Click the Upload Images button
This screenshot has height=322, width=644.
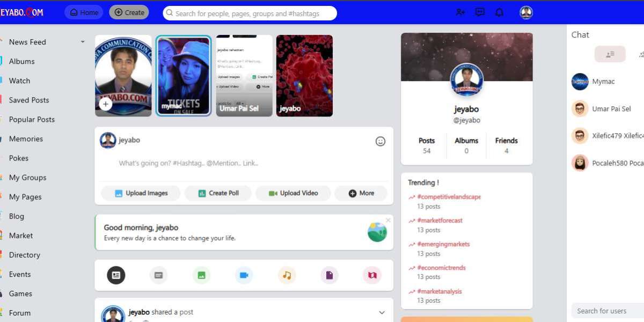(x=140, y=193)
